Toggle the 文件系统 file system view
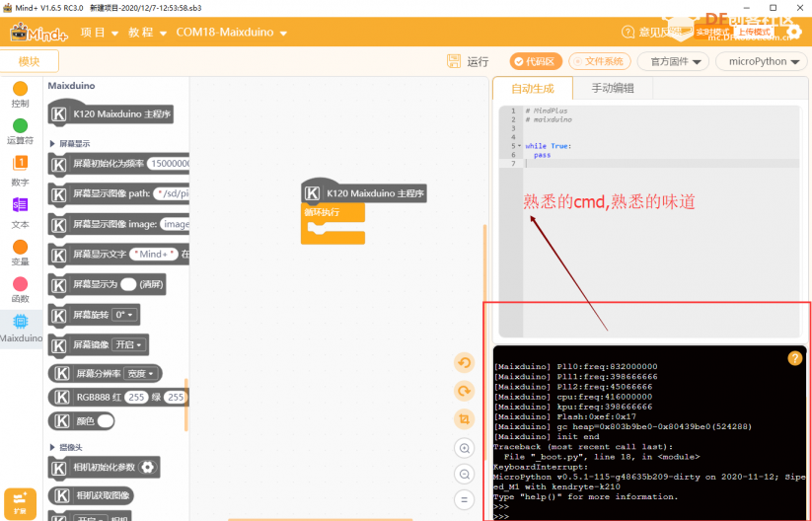 click(599, 61)
